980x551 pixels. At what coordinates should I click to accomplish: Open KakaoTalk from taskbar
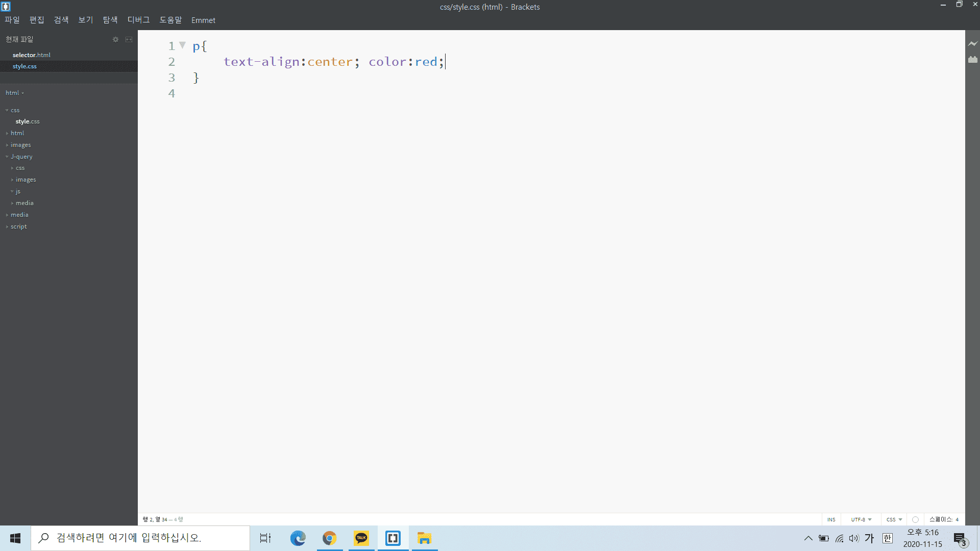click(x=361, y=538)
